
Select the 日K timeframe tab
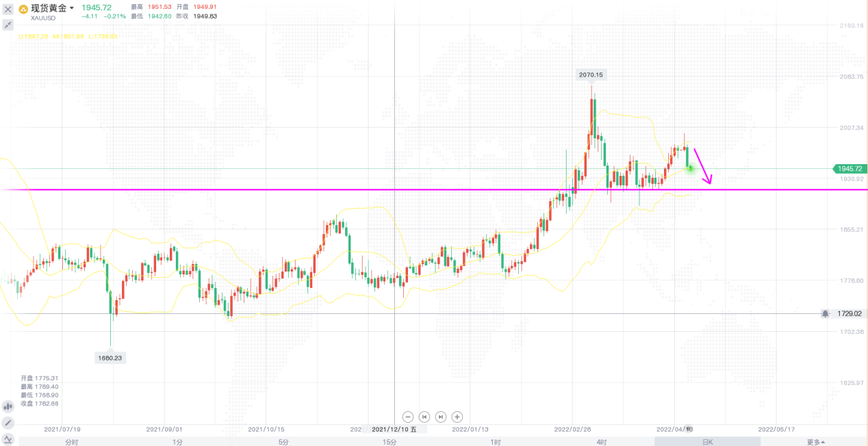(707, 442)
